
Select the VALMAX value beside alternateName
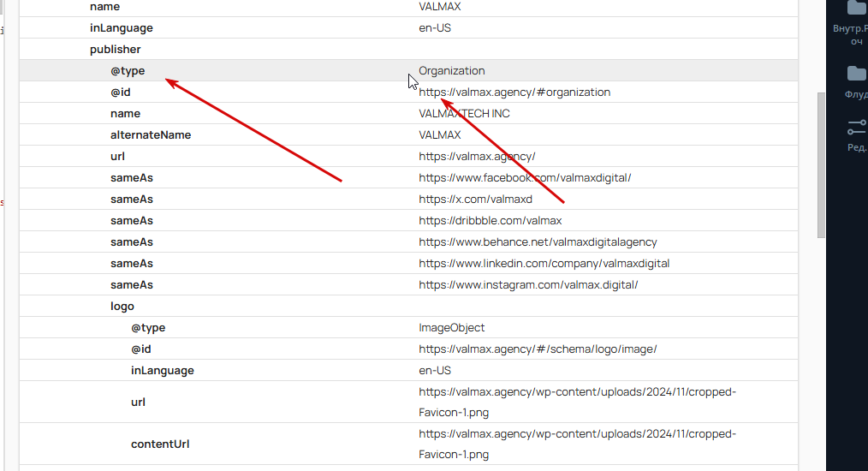(439, 134)
